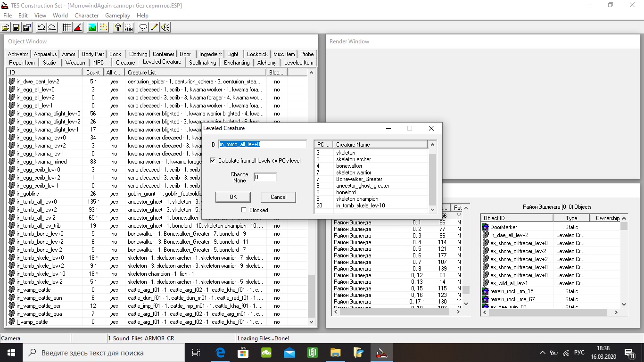Toggle 'Calculate from all levels' checkbox
The width and height of the screenshot is (644, 362).
tap(213, 161)
